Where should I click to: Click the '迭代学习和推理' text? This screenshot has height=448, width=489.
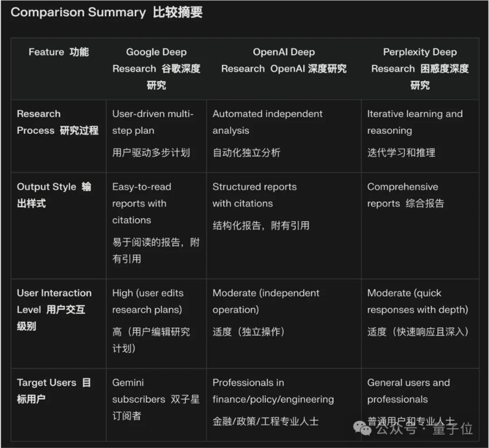click(x=401, y=153)
